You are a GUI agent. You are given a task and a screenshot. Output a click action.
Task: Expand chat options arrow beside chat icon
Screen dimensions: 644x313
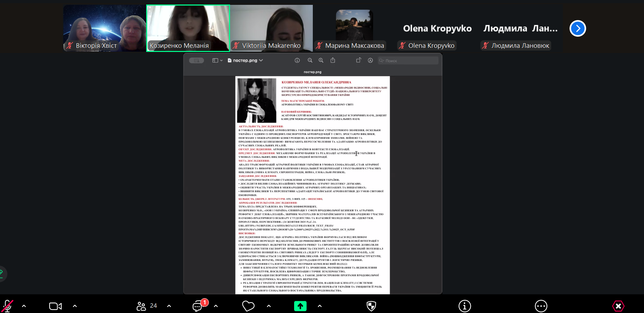(216, 306)
